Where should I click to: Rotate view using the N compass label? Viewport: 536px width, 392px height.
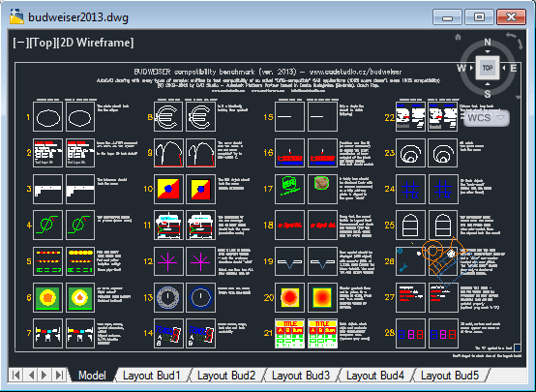(x=488, y=42)
